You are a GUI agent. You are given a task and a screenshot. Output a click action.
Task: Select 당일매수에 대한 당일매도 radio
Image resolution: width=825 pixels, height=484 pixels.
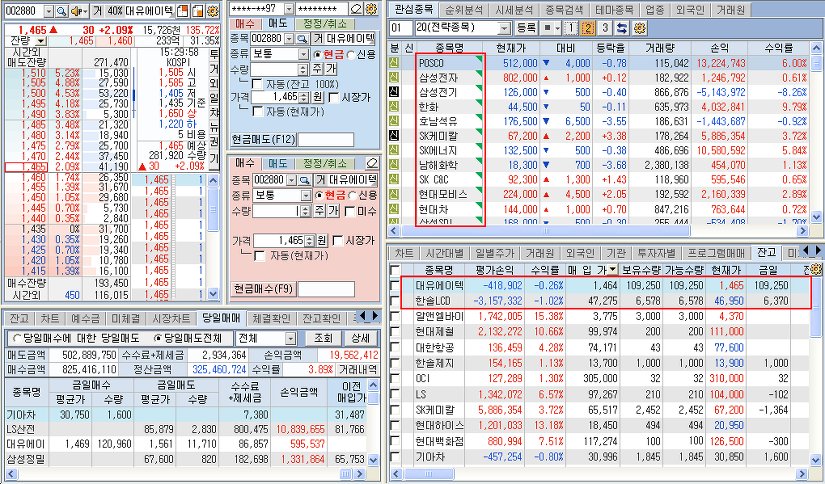[17, 338]
